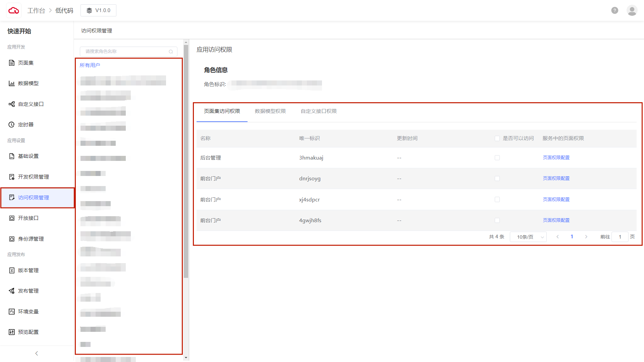
Task: Click the 前往 page number input
Action: [x=620, y=237]
